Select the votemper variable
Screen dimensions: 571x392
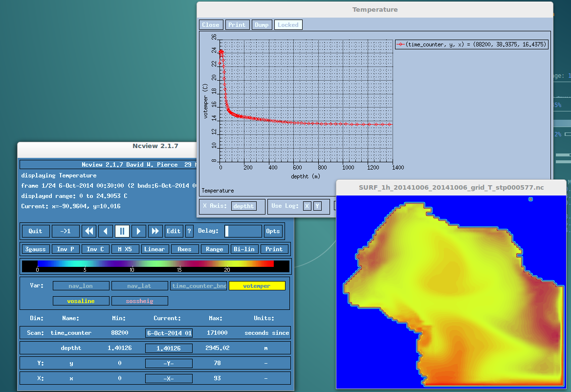coord(257,286)
